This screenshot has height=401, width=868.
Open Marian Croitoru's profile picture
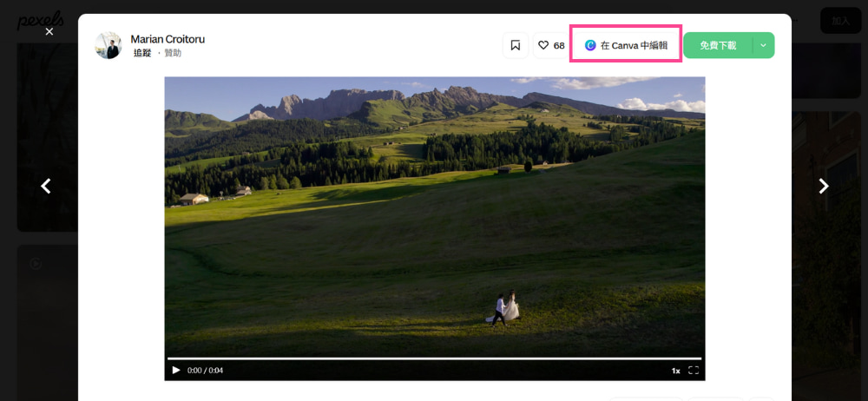[108, 45]
